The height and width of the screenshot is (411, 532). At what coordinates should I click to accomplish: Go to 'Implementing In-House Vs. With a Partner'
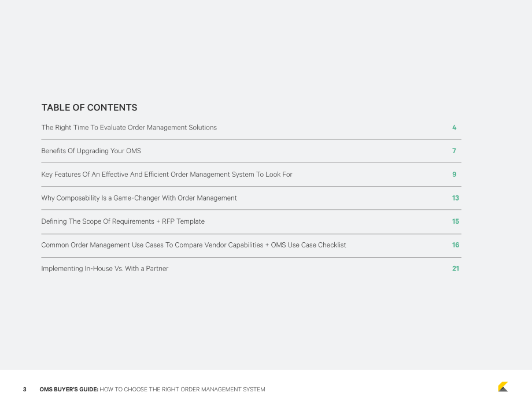[x=105, y=269]
